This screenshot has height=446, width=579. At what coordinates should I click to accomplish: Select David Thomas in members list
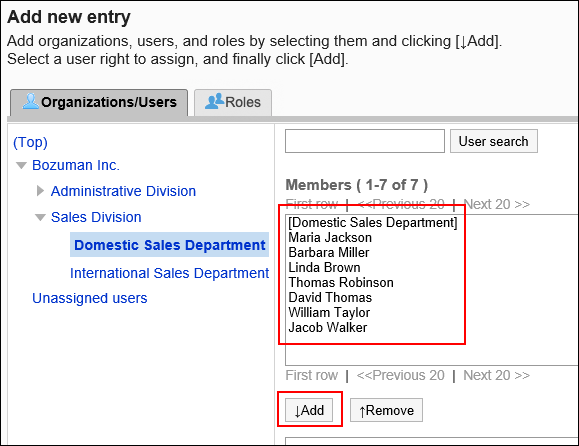click(330, 298)
